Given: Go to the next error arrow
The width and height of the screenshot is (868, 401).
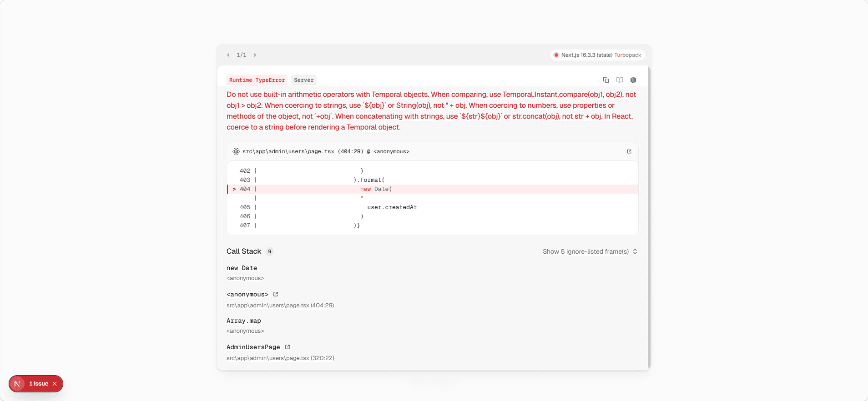Looking at the screenshot, I should click(255, 55).
